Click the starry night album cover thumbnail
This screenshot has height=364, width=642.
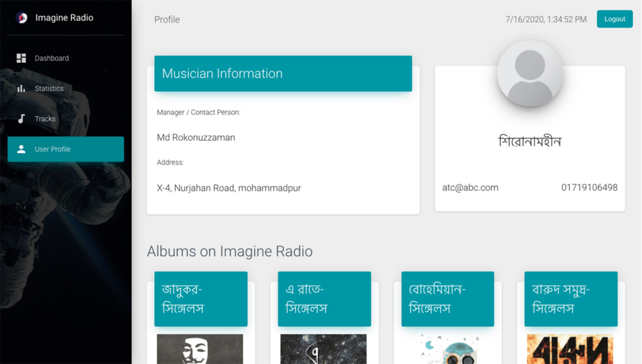[x=323, y=350]
